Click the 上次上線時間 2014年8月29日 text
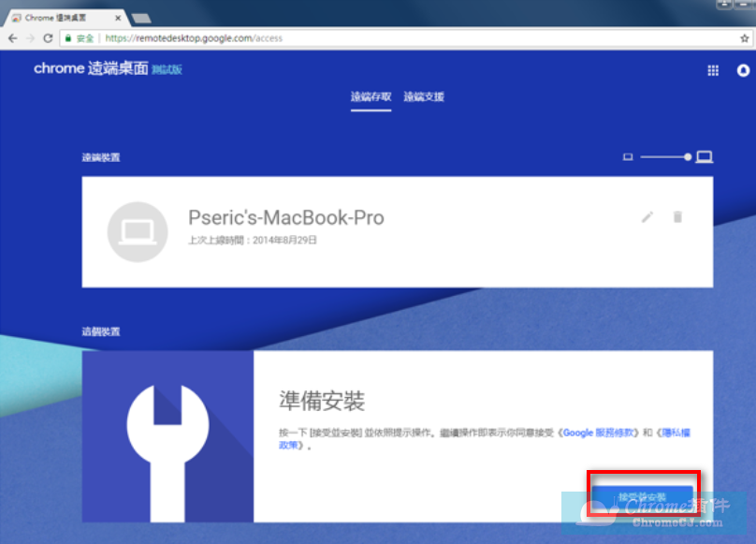756x544 pixels. coord(253,241)
